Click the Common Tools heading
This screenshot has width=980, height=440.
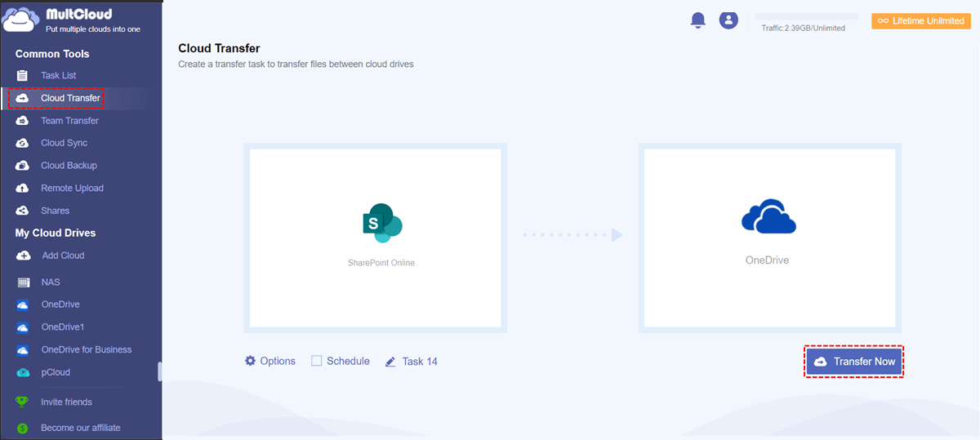pos(52,54)
